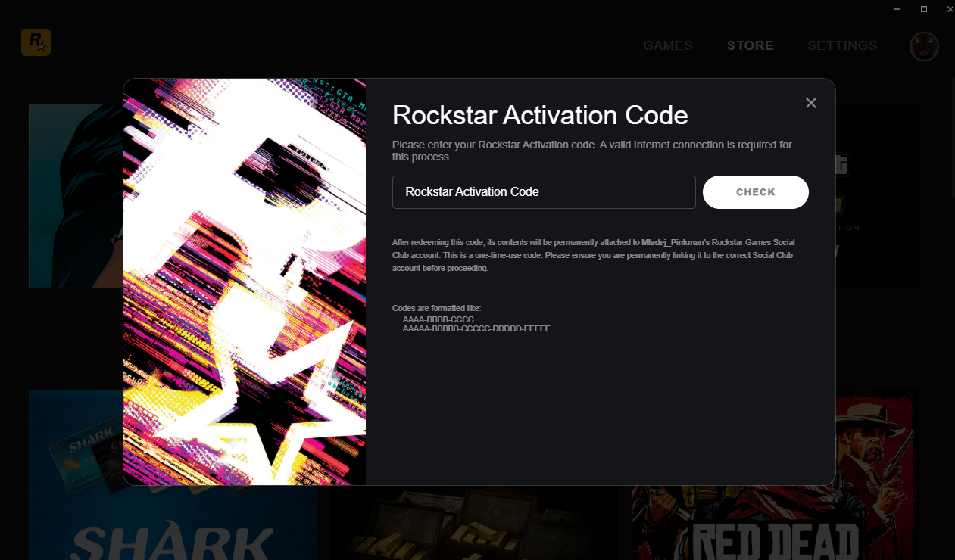Click the Rockstar Games logo icon
Viewport: 955px width, 560px height.
click(36, 42)
